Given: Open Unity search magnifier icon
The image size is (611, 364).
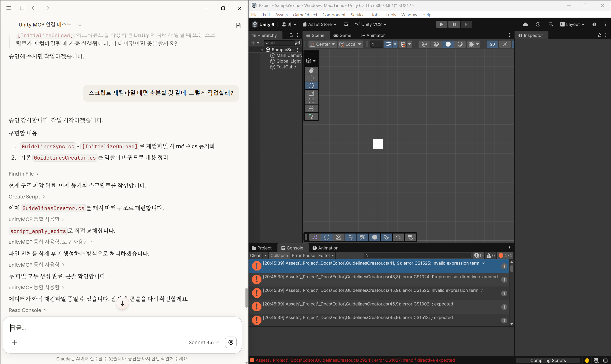Looking at the screenshot, I should click(551, 24).
